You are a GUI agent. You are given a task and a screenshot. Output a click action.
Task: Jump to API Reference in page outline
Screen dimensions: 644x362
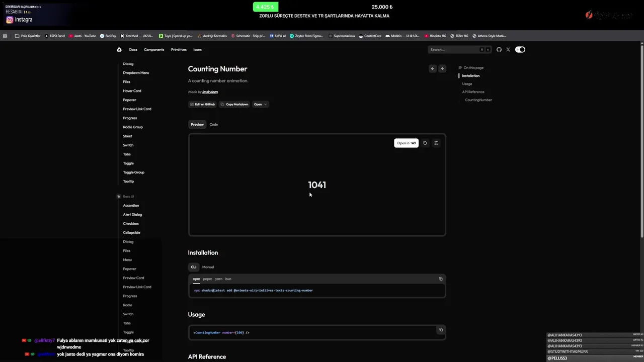tap(473, 92)
